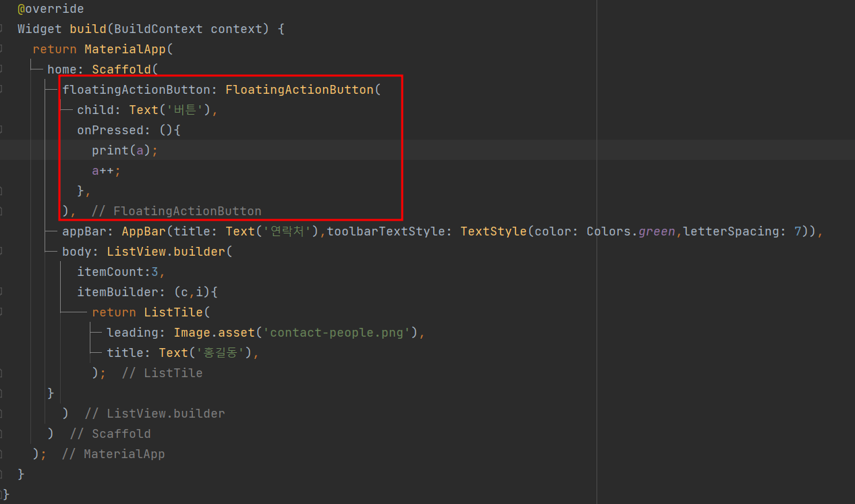855x504 pixels.
Task: Click the @override annotation
Action: (x=50, y=8)
